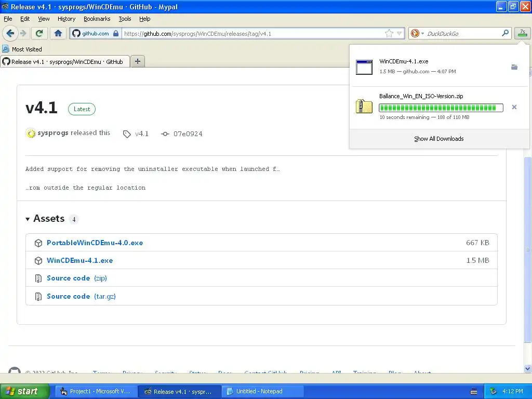This screenshot has height=399, width=532.
Task: Open DuckDuckGo search engine dropdown
Action: 417,33
